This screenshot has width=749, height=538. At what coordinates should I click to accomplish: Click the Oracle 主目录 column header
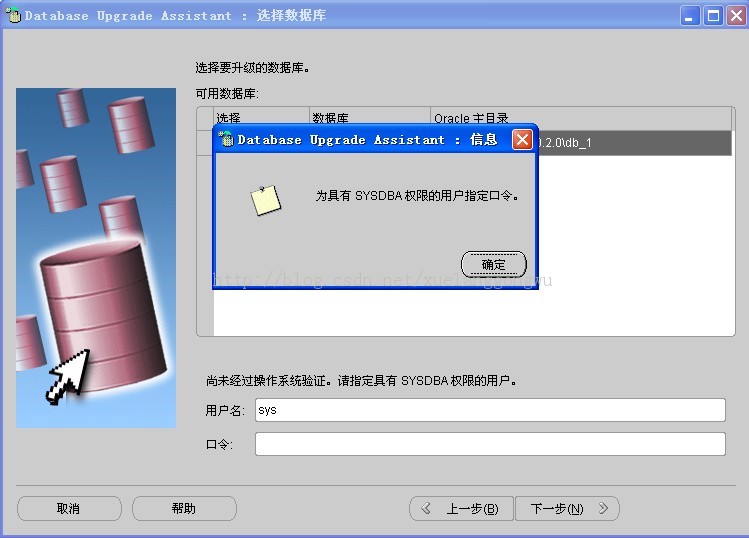580,117
